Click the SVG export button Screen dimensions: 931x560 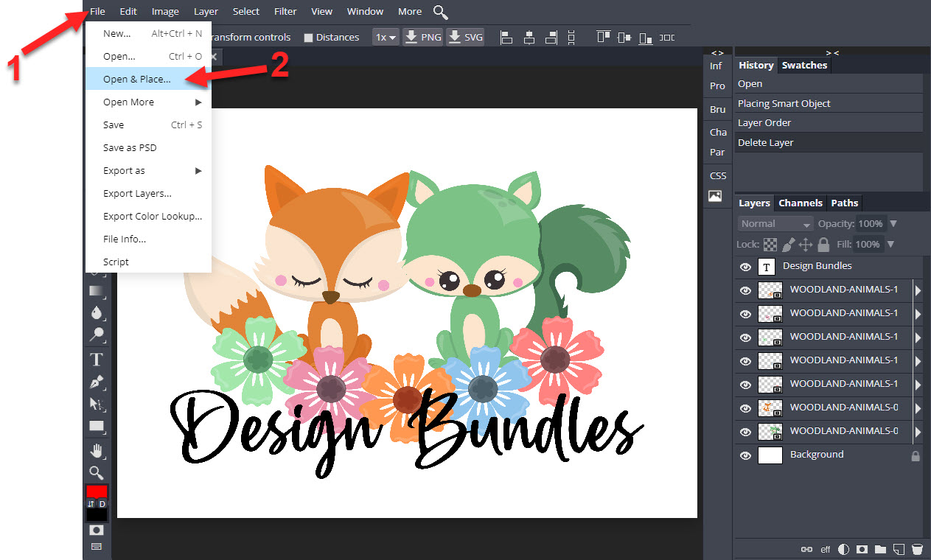pos(465,37)
